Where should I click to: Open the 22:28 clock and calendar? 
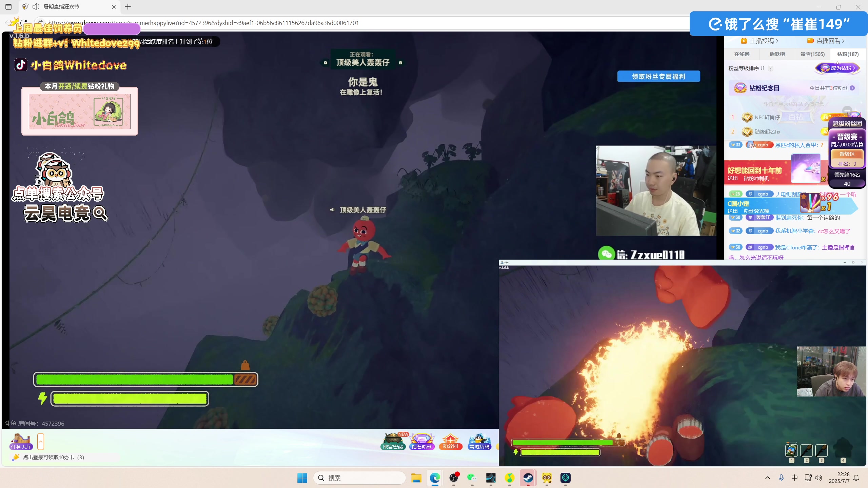coord(840,478)
